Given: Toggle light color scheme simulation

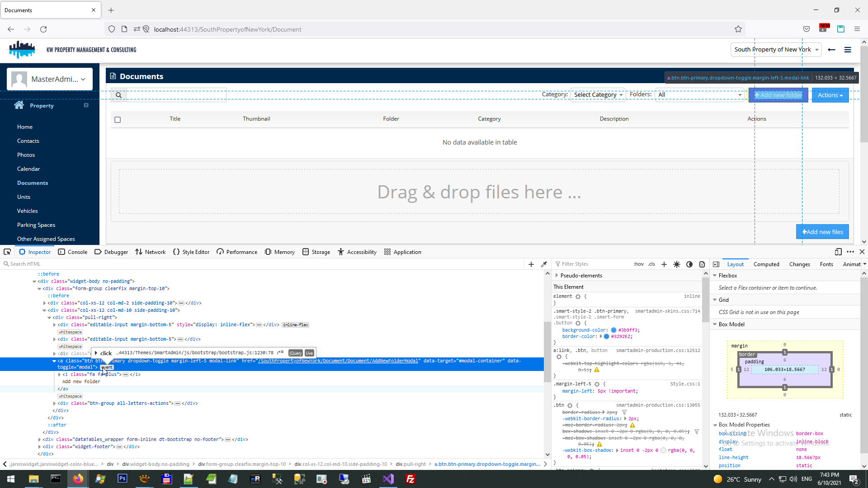Looking at the screenshot, I should click(x=676, y=264).
